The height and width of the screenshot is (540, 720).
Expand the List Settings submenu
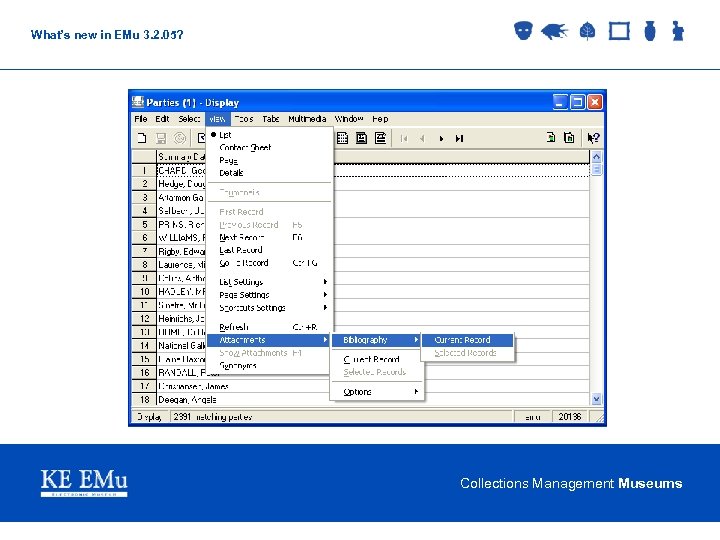[270, 282]
